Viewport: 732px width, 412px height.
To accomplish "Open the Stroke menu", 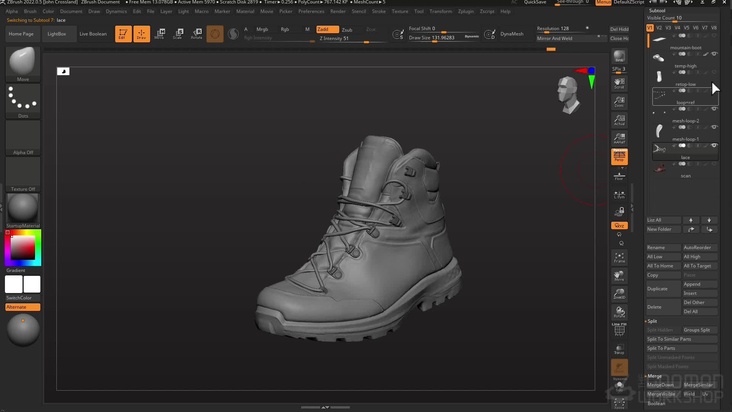I will click(379, 11).
